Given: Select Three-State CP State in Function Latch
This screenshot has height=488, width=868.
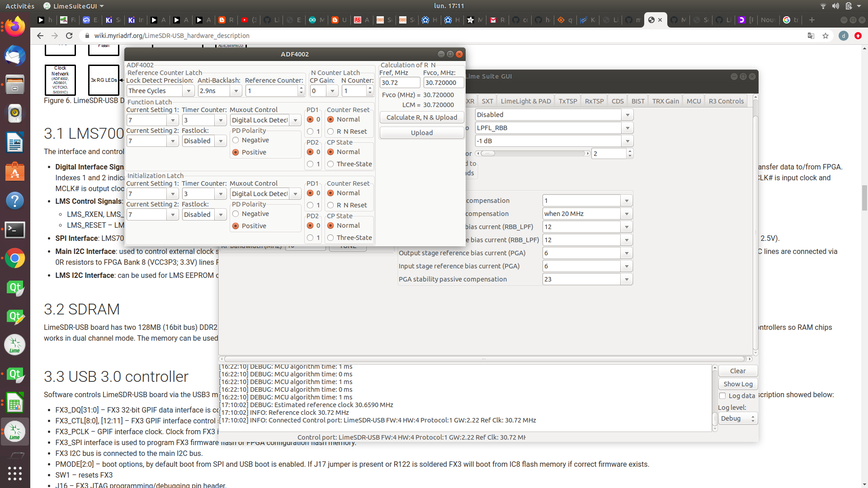Looking at the screenshot, I should coord(330,164).
